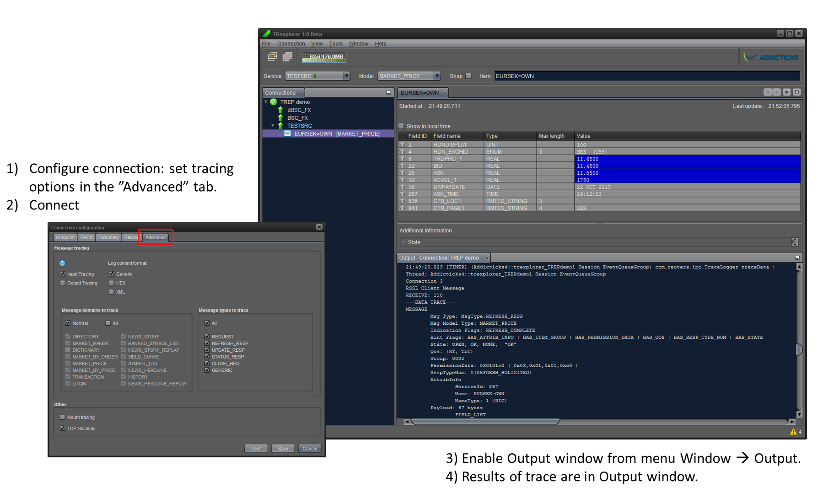Click the field icon on the DIVPAYDATE row
Image resolution: width=834 pixels, height=504 pixels.
pos(402,187)
